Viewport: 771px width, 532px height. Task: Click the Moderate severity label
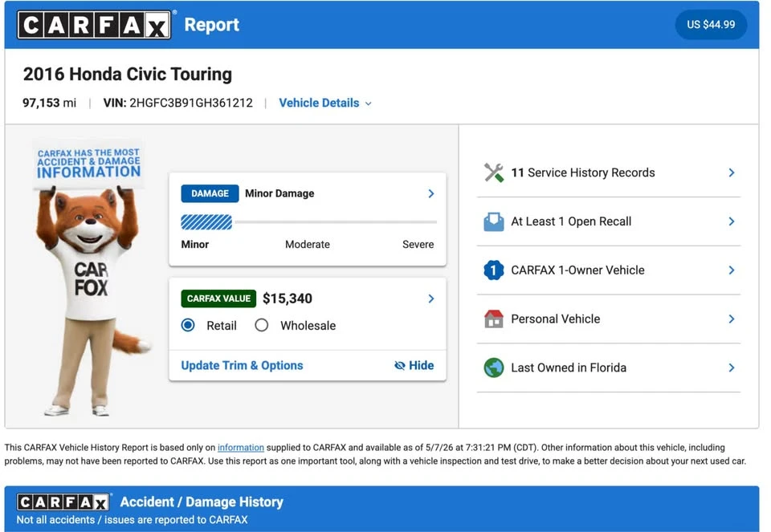(308, 244)
